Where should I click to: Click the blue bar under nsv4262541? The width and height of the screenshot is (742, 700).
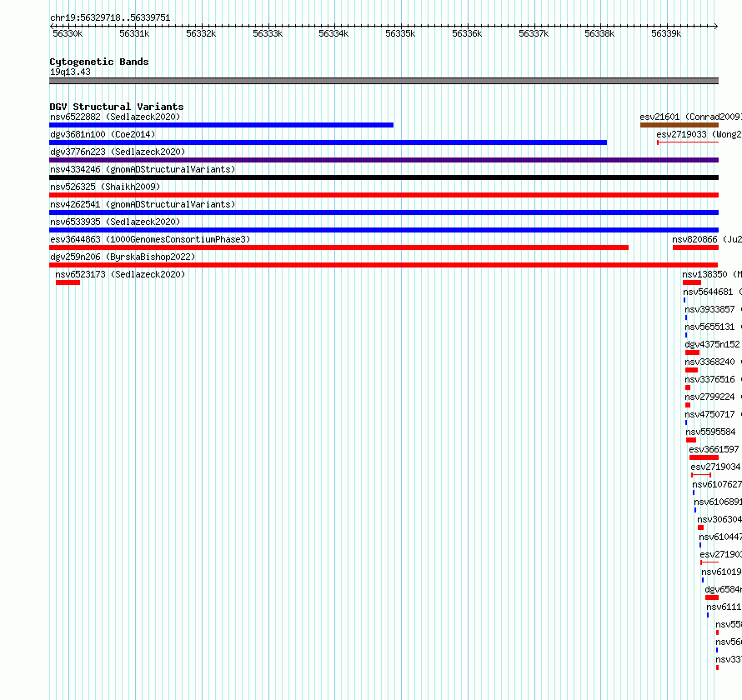384,212
